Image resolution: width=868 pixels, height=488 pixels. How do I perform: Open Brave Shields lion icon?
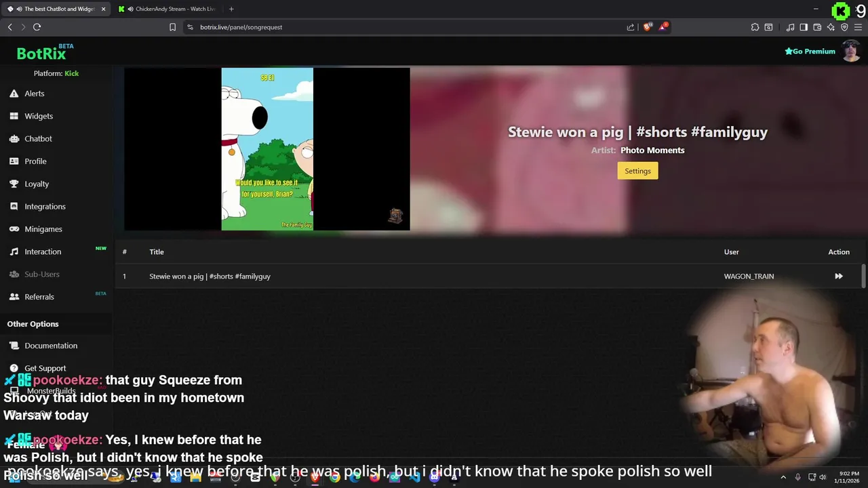[x=647, y=27]
